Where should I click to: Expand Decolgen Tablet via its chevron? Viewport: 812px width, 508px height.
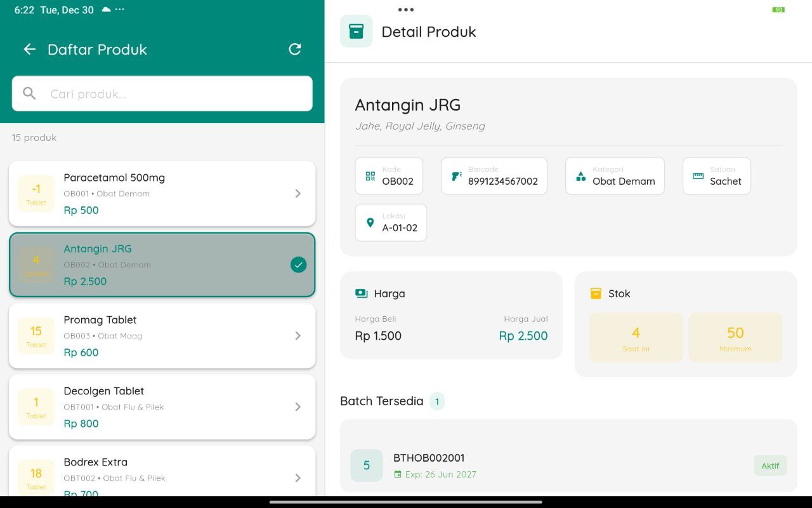coord(298,407)
